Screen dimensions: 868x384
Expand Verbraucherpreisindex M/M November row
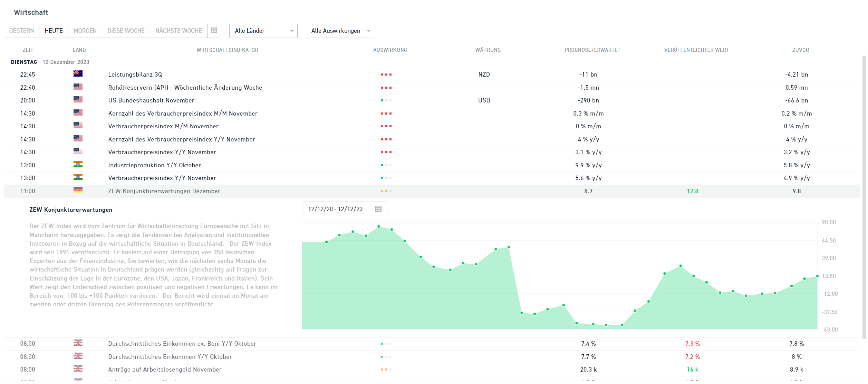point(163,126)
